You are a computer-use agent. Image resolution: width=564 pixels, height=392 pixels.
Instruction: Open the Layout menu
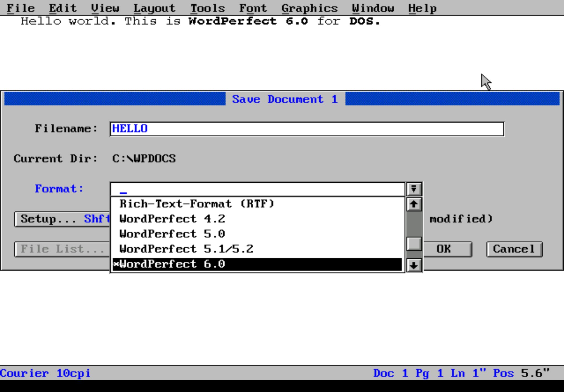pyautogui.click(x=154, y=8)
